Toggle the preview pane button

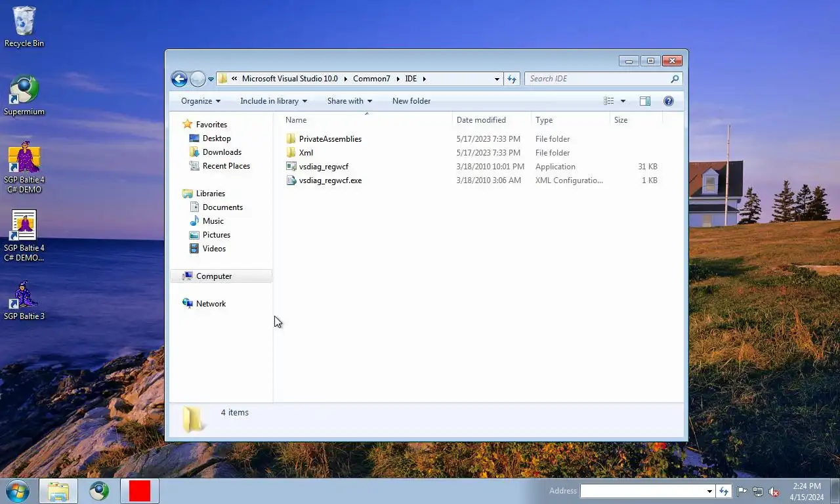[645, 101]
